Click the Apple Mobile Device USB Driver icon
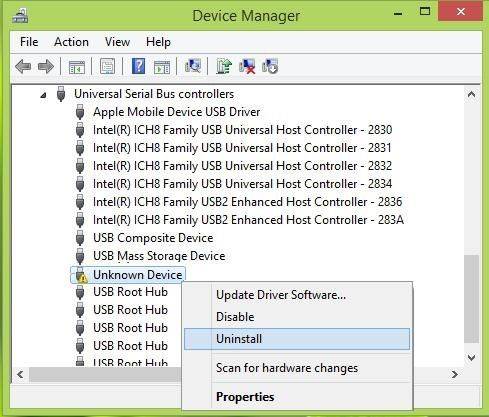489x417 pixels. pos(80,112)
